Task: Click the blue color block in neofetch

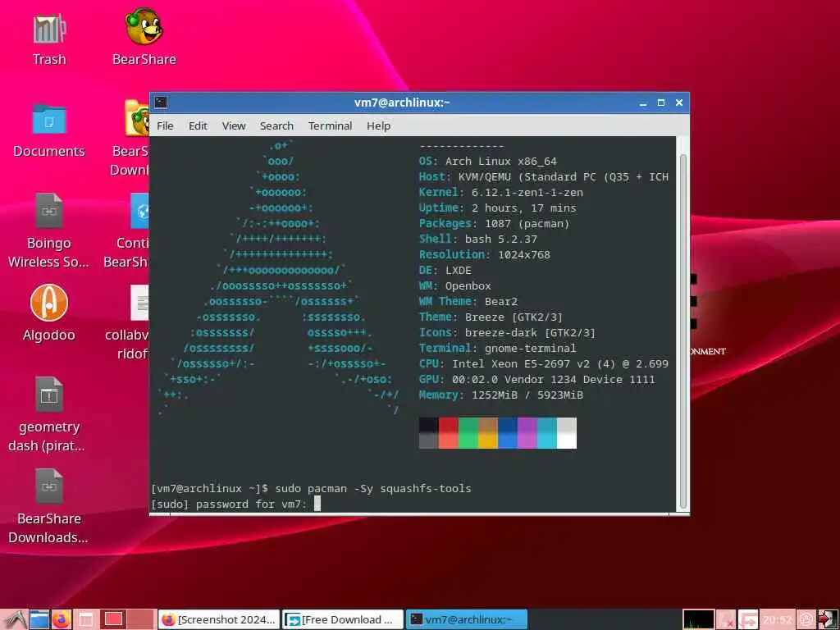Action: (508, 433)
